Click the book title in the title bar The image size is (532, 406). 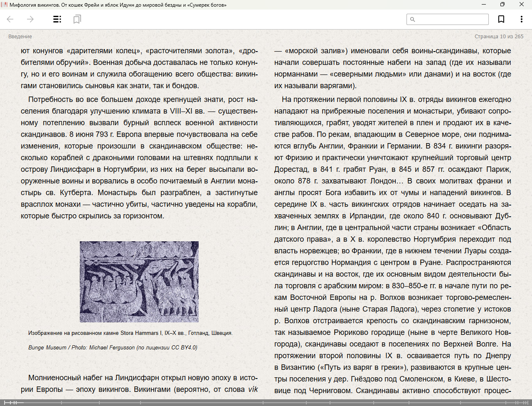118,5
